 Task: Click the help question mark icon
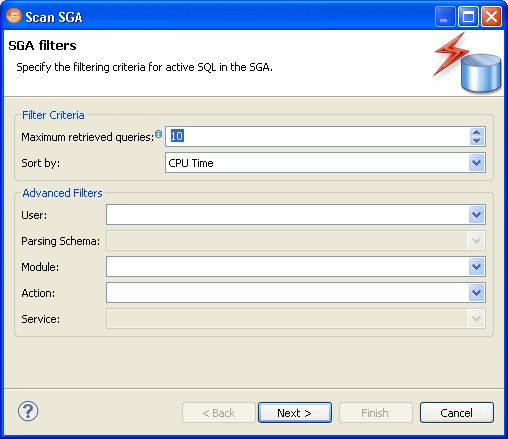pos(28,411)
